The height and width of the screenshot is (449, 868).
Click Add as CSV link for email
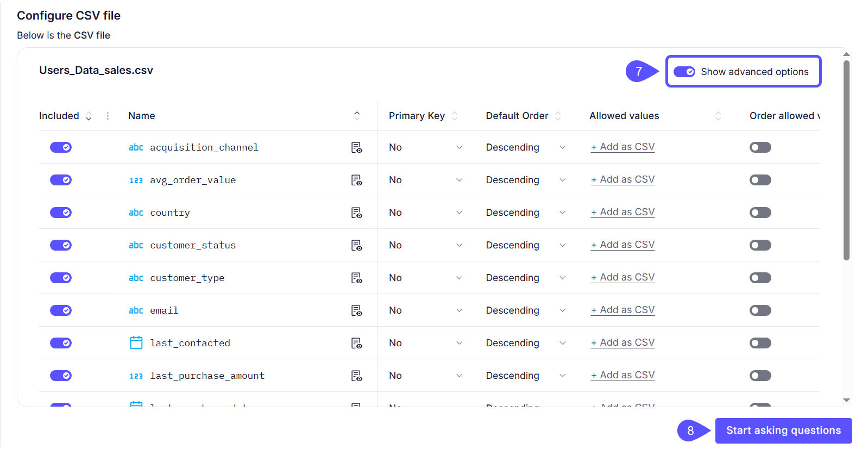[622, 310]
